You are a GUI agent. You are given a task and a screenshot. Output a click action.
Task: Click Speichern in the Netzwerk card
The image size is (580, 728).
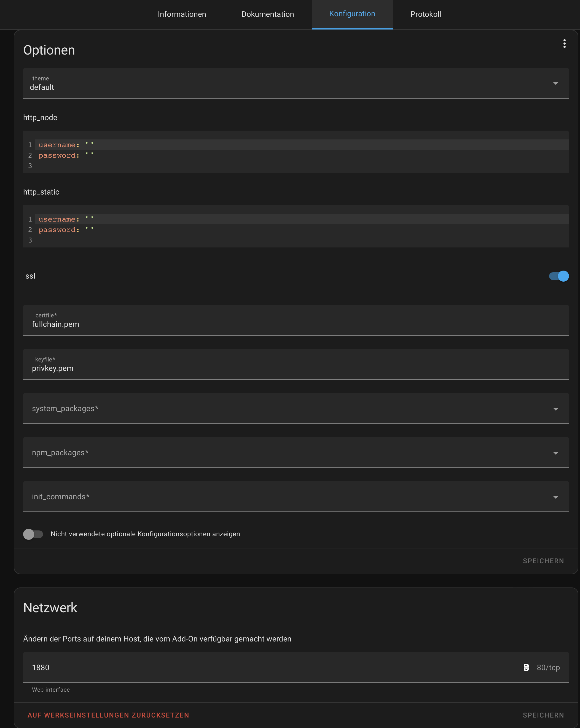click(x=543, y=715)
